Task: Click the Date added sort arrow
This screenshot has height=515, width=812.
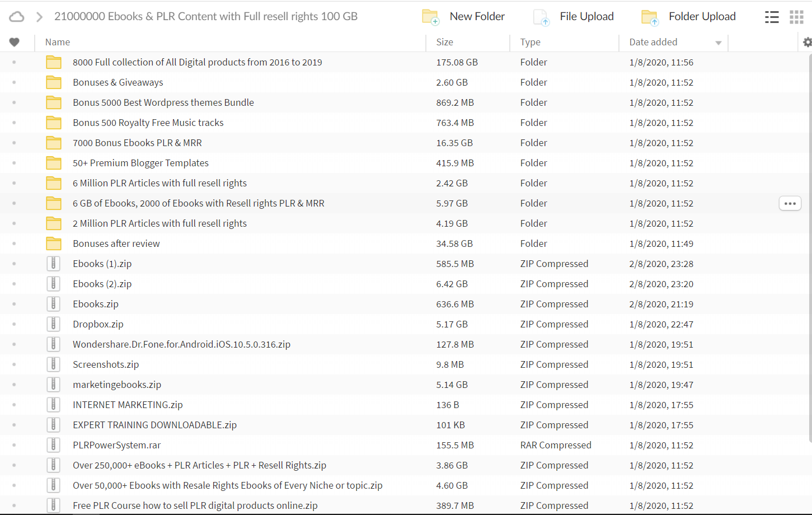Action: pos(718,43)
